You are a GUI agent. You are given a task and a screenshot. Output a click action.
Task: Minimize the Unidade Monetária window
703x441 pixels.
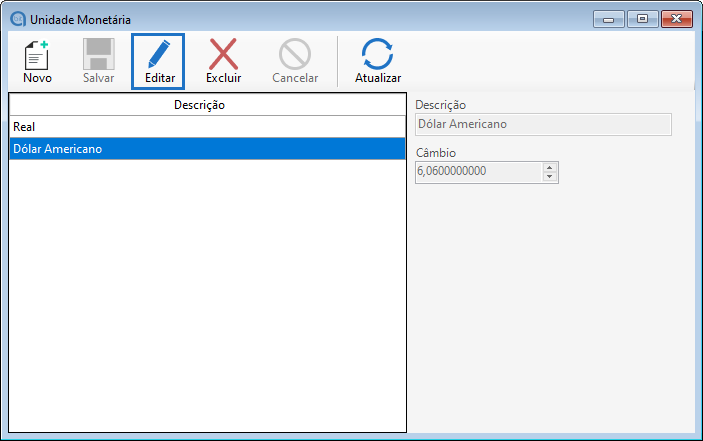coord(608,18)
